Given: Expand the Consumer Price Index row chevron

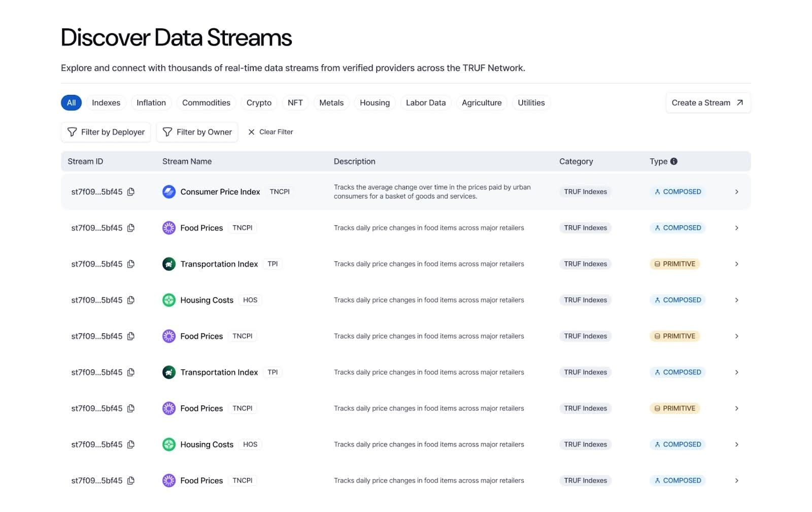Looking at the screenshot, I should 736,192.
